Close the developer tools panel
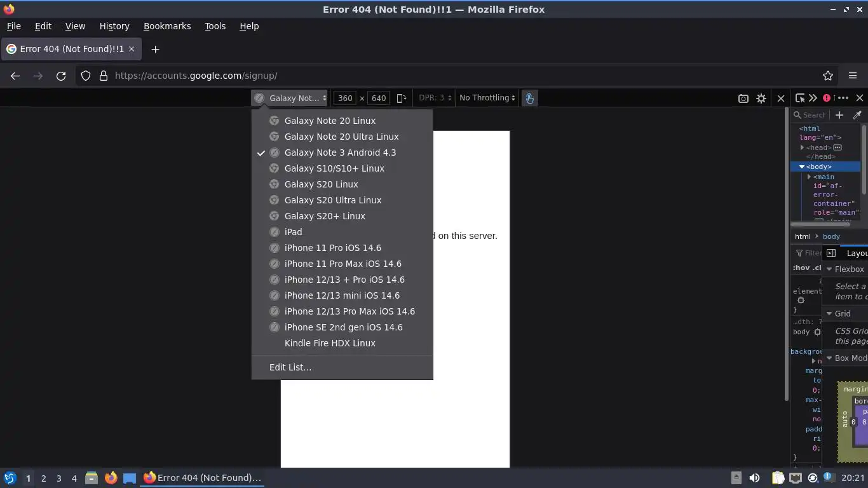 tap(860, 98)
